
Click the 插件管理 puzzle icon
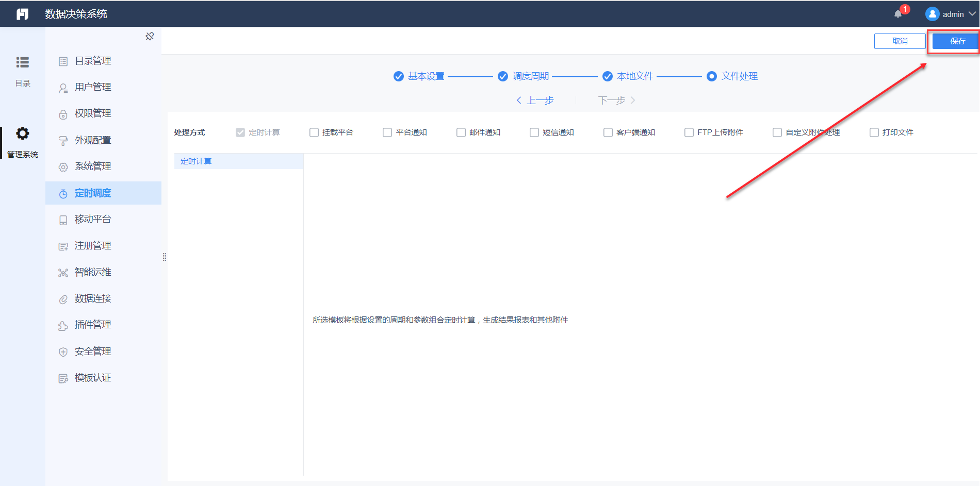pos(63,326)
